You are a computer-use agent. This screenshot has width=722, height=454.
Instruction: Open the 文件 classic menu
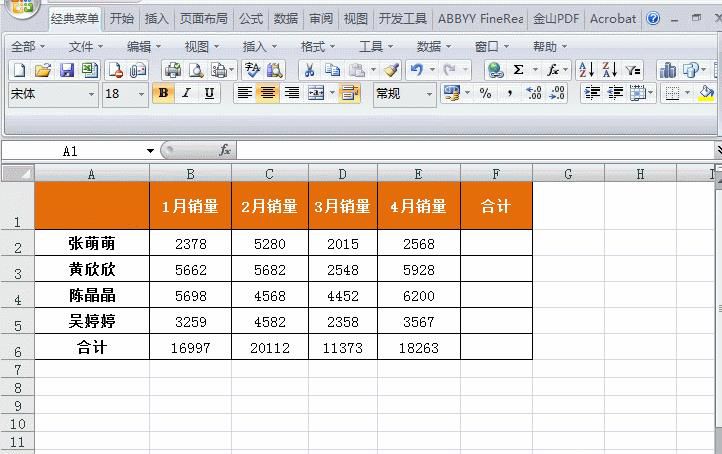[86, 47]
